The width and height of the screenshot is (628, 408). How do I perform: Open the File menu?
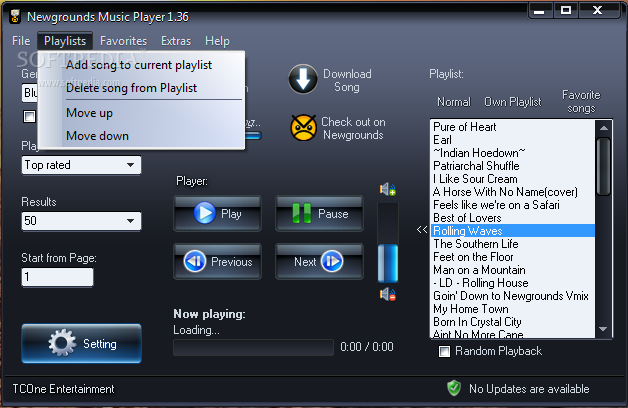point(21,41)
